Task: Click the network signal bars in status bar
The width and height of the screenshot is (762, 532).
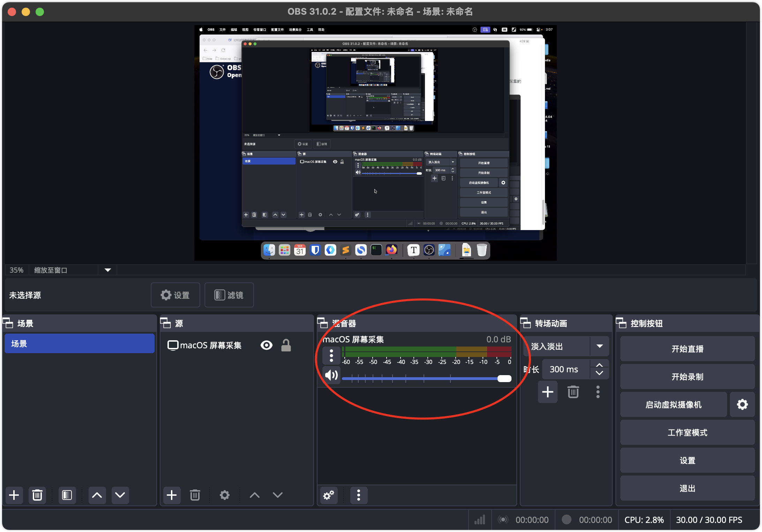Action: click(x=480, y=520)
